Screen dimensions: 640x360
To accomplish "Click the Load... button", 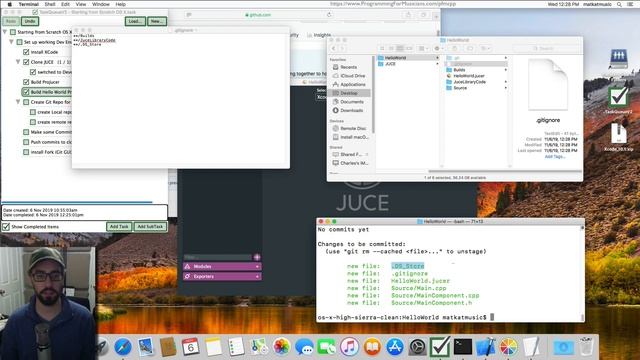I will (135, 21).
